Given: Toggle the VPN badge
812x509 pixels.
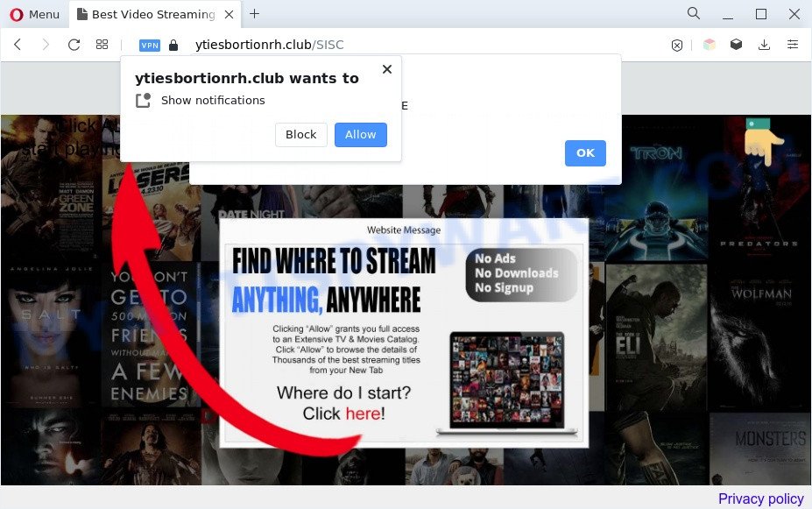Looking at the screenshot, I should click(x=150, y=46).
